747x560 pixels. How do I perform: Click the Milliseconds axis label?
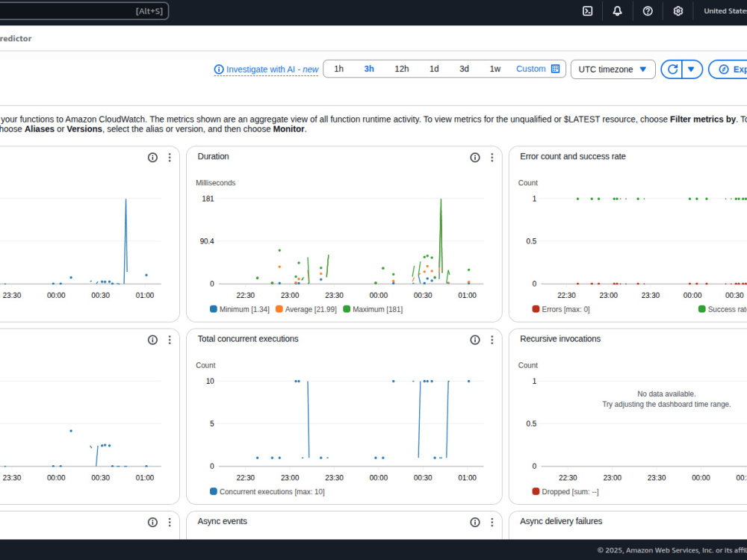tap(215, 183)
